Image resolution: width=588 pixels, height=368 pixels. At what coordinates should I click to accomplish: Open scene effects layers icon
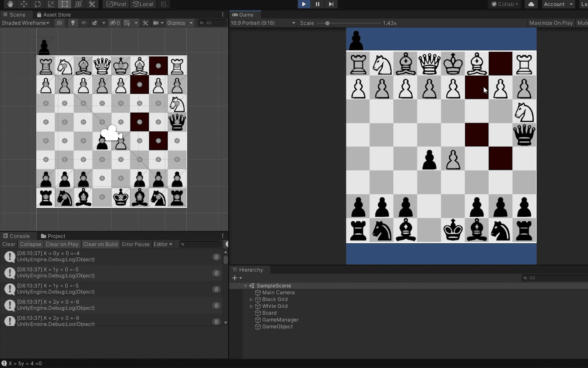[x=95, y=23]
